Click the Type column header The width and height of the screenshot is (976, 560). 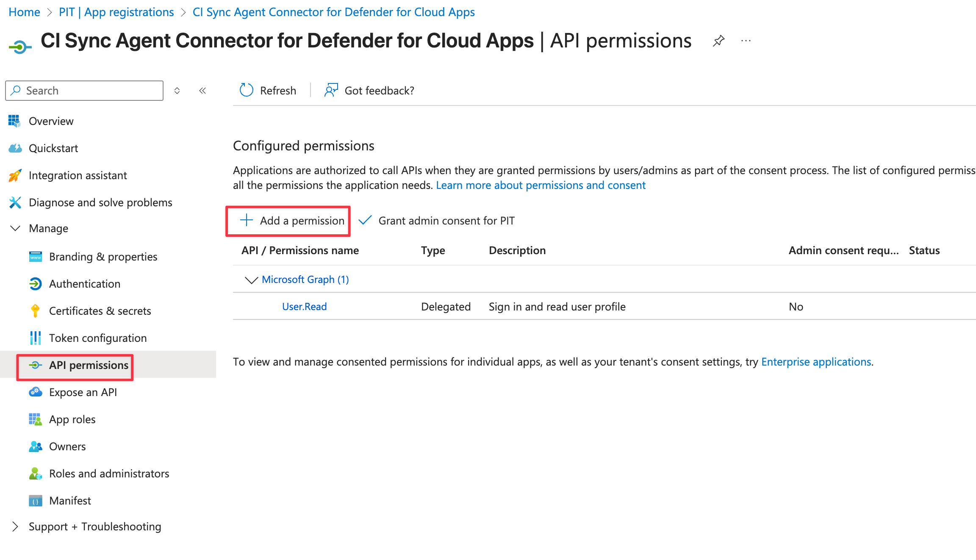tap(433, 250)
